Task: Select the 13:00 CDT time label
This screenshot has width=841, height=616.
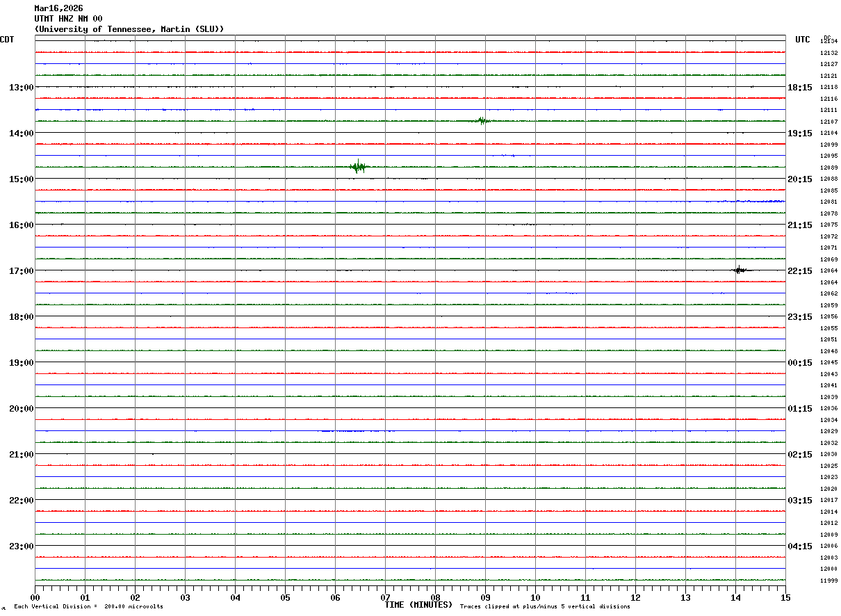Action: (x=21, y=87)
